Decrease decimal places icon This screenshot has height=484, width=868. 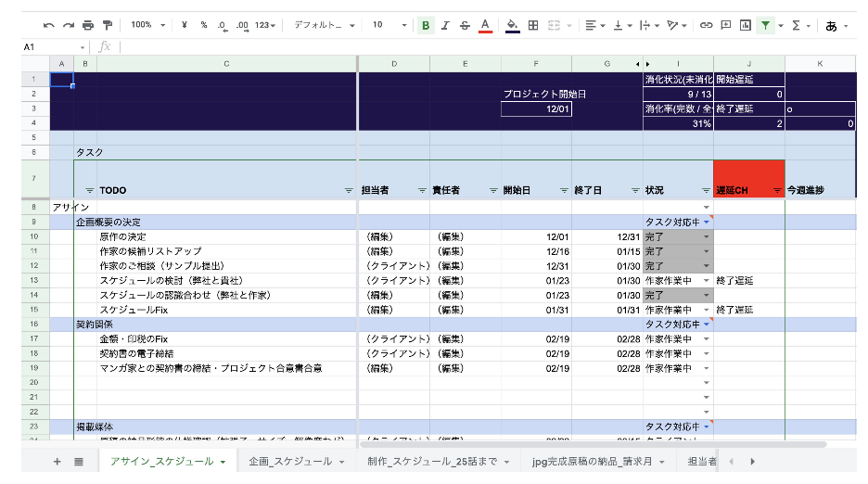click(x=223, y=25)
